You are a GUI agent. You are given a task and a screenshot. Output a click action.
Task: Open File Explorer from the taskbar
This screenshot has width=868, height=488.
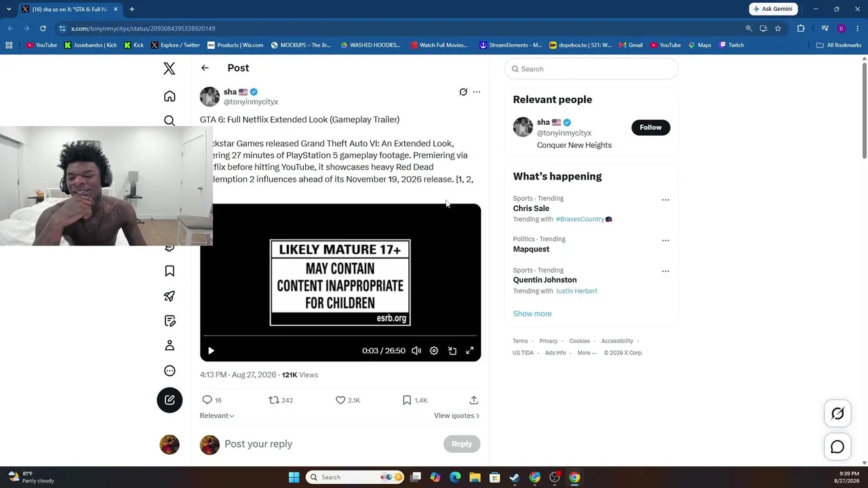click(x=475, y=477)
